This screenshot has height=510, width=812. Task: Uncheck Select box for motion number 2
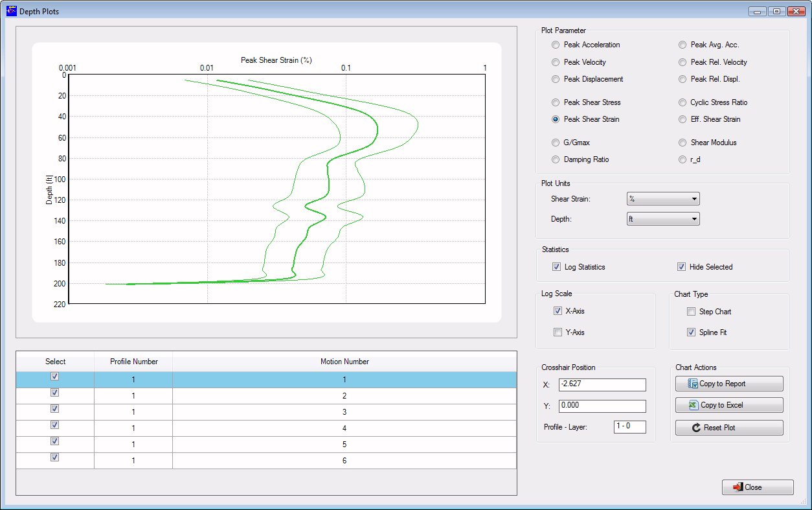pyautogui.click(x=55, y=393)
